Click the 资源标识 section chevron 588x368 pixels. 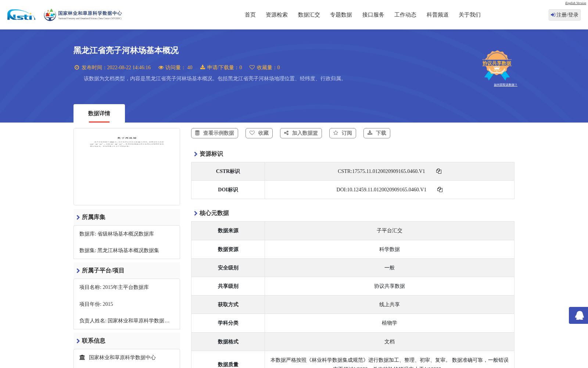pyautogui.click(x=196, y=154)
